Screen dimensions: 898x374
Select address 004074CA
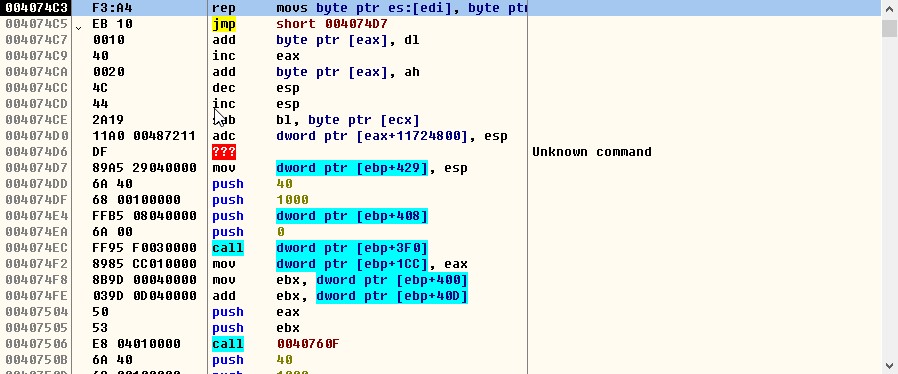(x=36, y=72)
